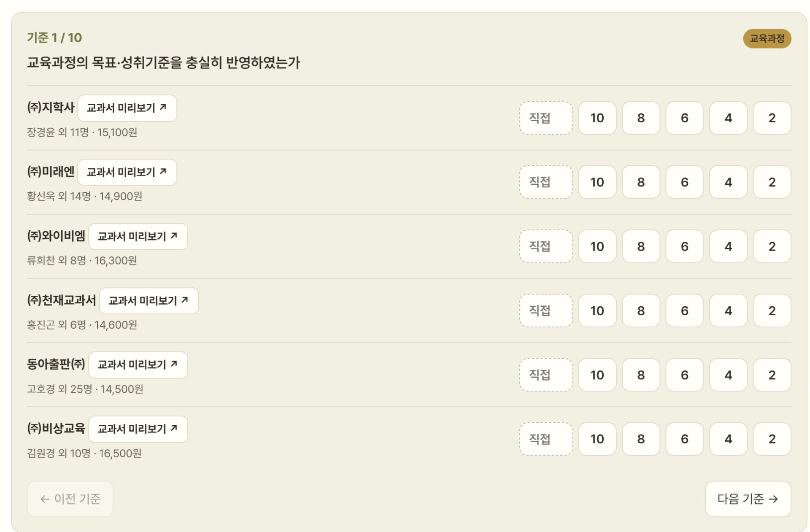Select score 8 for 미래엔
Viewport: 810px width, 532px height.
pos(641,182)
